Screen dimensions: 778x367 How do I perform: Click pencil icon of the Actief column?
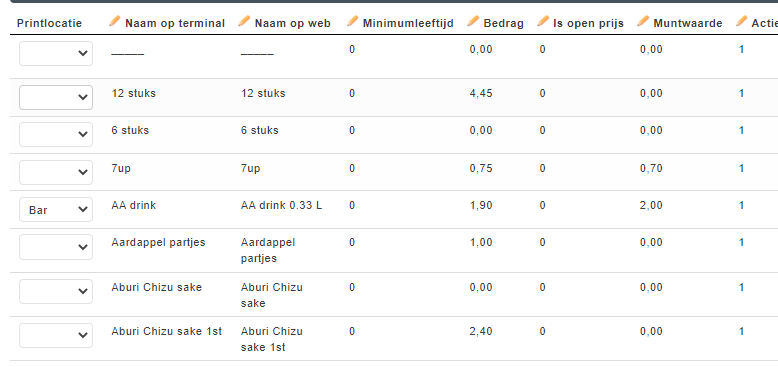(742, 21)
